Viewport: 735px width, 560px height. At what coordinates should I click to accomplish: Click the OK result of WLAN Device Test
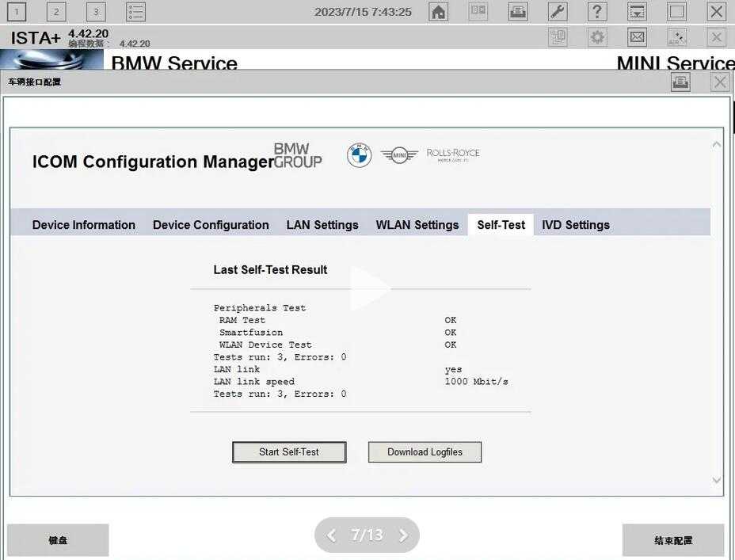[x=451, y=345]
